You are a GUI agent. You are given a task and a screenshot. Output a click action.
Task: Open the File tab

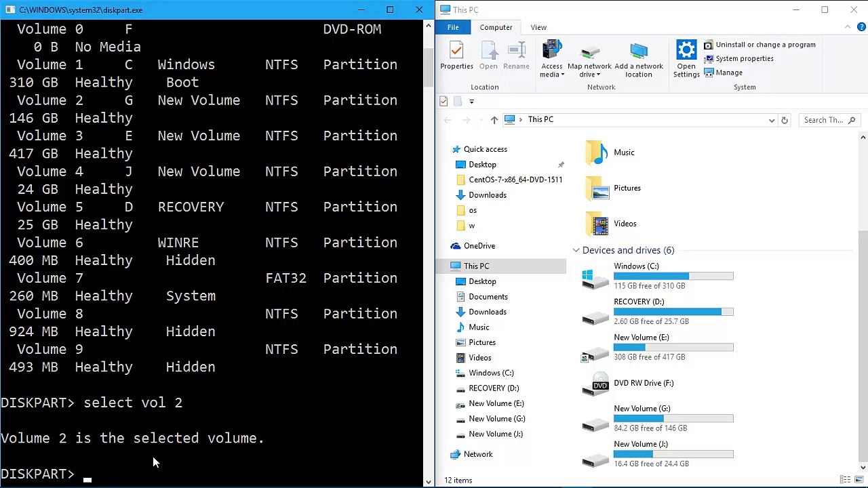tap(453, 27)
